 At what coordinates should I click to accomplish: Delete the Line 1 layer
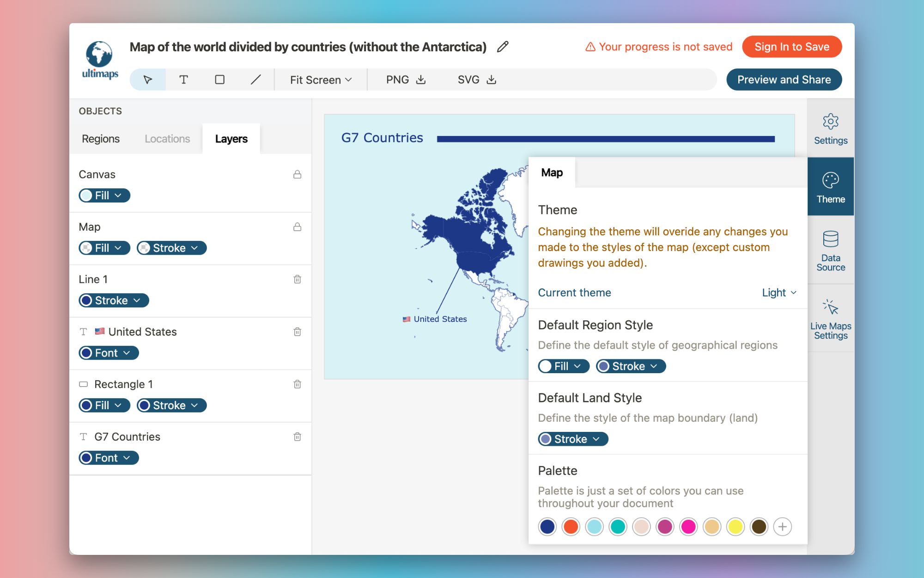pyautogui.click(x=297, y=279)
